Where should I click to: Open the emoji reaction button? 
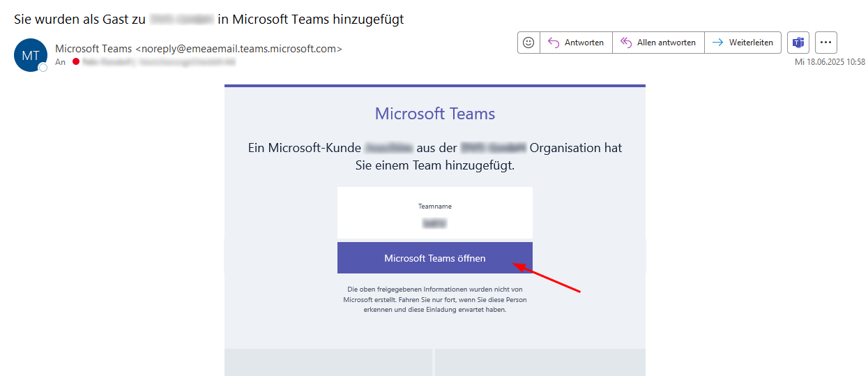pos(529,43)
